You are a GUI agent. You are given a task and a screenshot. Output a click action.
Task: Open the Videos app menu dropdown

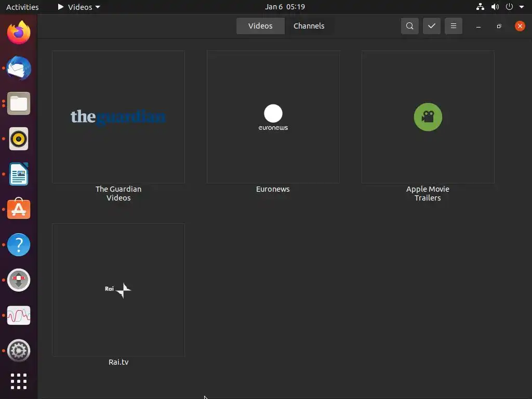tap(79, 7)
